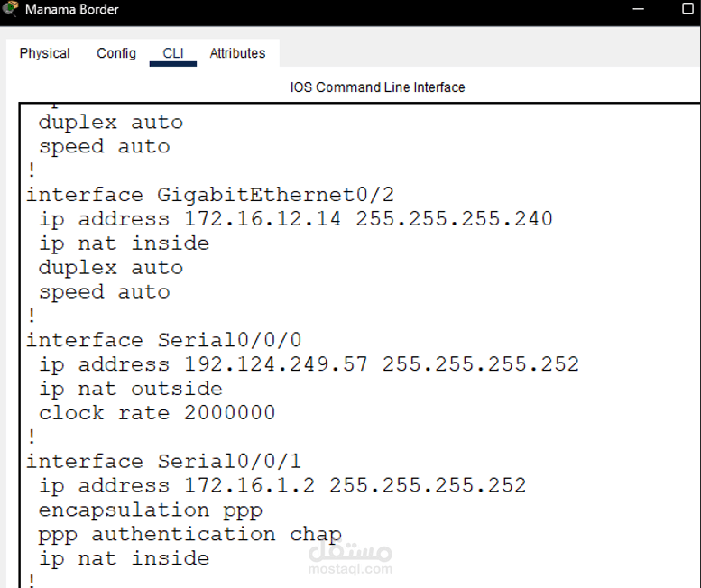This screenshot has height=588, width=701.
Task: Click the interface Serial0/0/1 line
Action: (x=163, y=461)
